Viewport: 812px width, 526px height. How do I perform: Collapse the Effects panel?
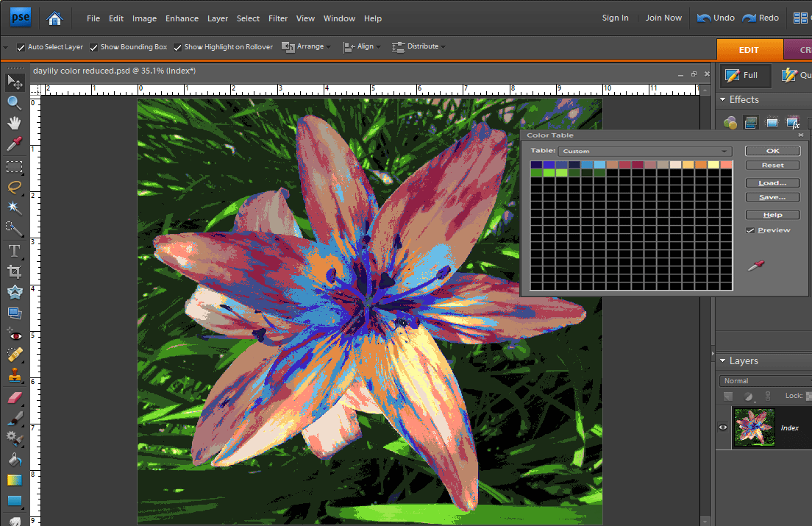point(722,100)
